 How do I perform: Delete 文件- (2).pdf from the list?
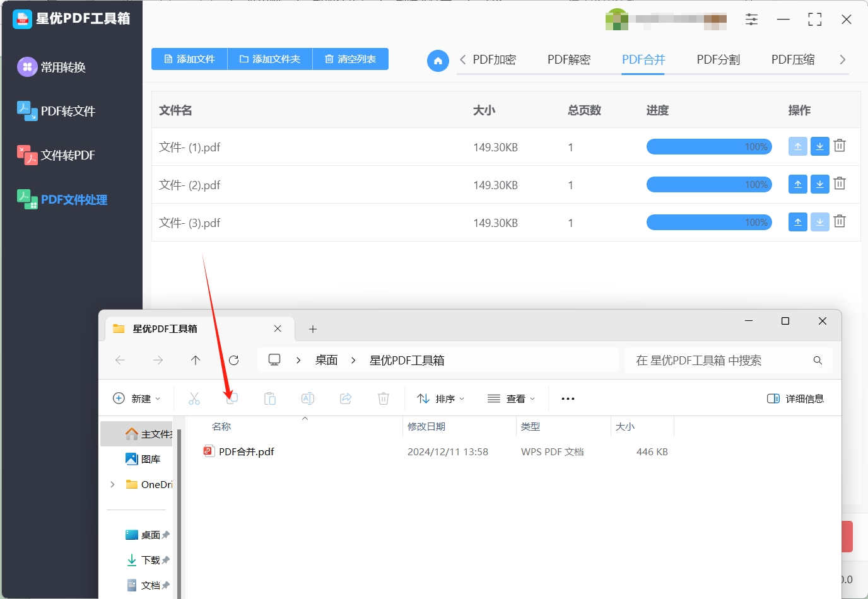840,183
